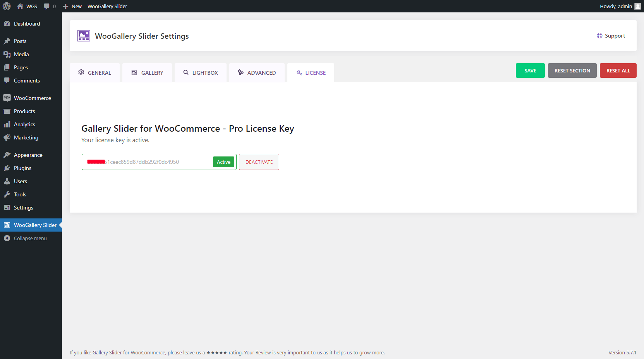644x359 pixels.
Task: Open the Gallery settings tab
Action: click(147, 73)
